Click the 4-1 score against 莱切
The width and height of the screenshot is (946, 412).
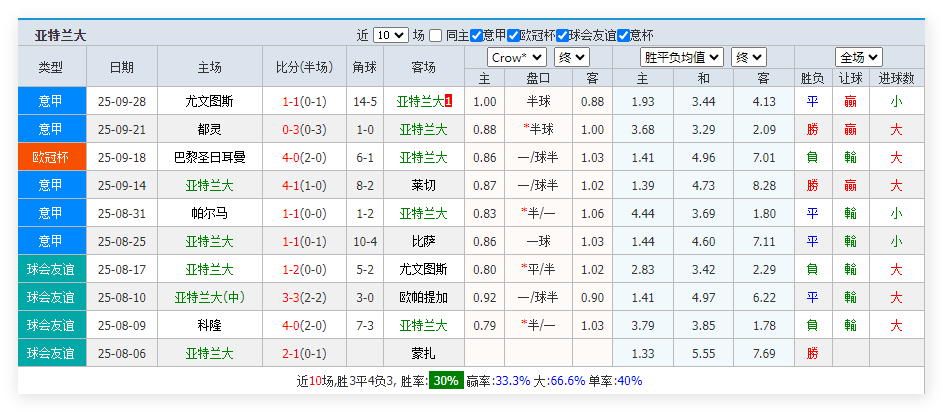[304, 185]
